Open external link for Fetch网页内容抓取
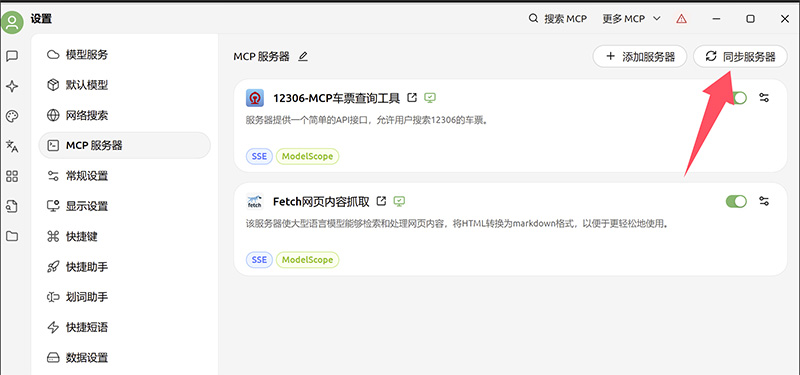Viewport: 800px width, 375px height. [x=381, y=201]
